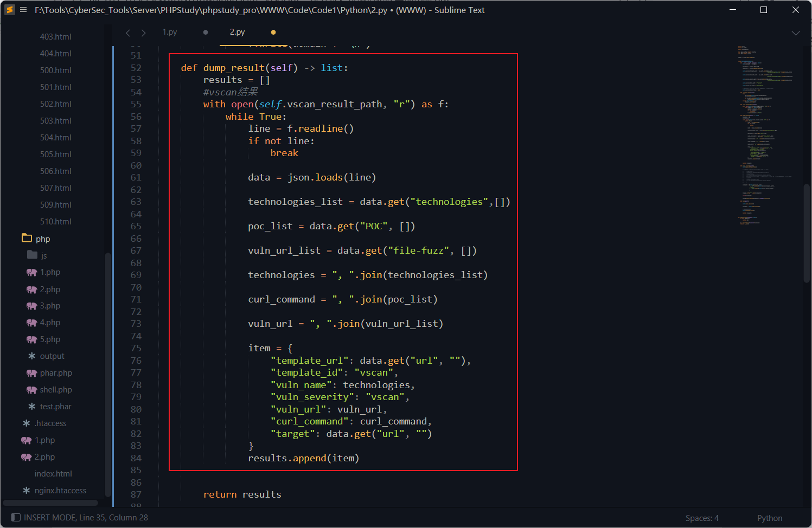The image size is (812, 528).
Task: Click the panel switcher icon in status bar
Action: 16,517
